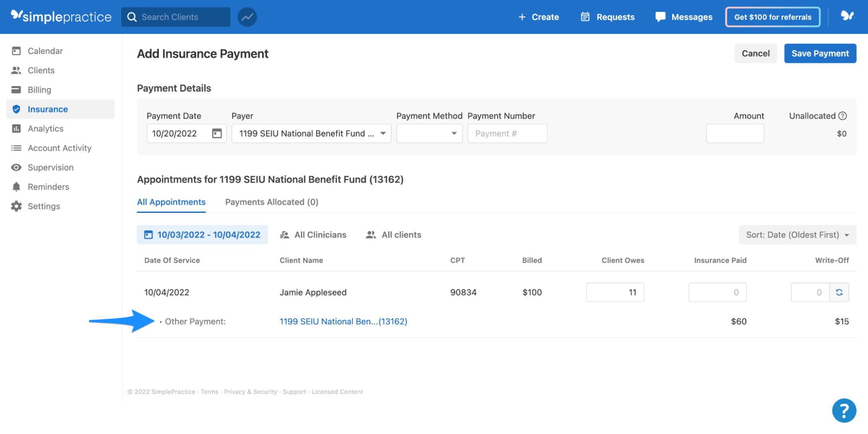Viewport: 868px width, 434px height.
Task: Select the trending graph icon beside search
Action: pyautogui.click(x=247, y=17)
